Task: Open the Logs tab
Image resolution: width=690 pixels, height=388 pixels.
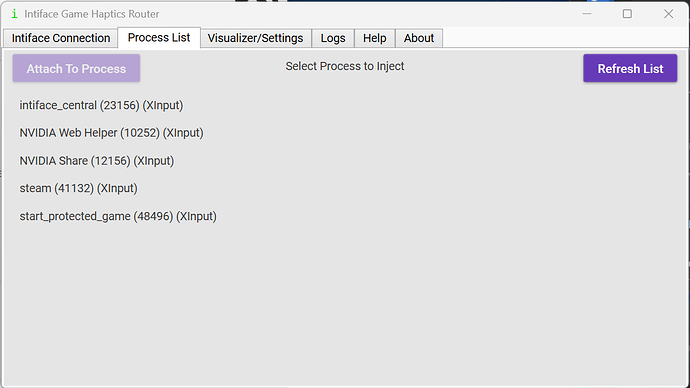Action: point(333,38)
